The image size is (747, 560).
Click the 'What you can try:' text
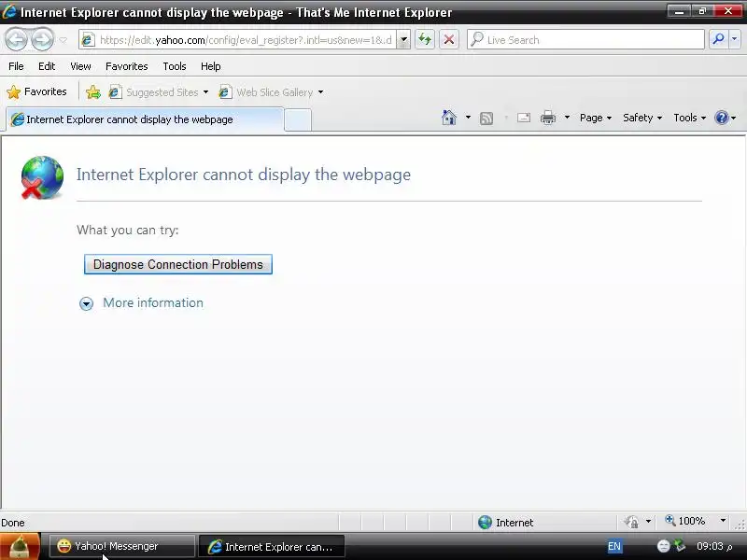pos(128,230)
